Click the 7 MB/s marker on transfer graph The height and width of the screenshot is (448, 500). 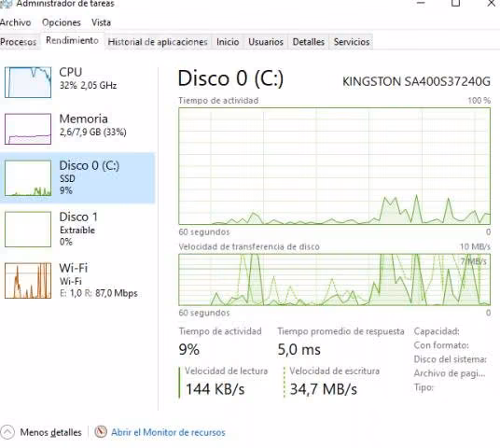pos(473,261)
